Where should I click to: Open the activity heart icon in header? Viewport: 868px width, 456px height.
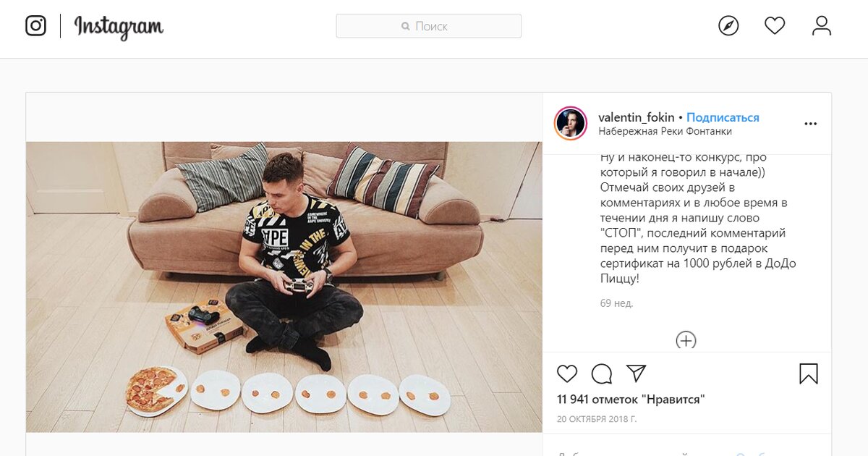point(775,26)
